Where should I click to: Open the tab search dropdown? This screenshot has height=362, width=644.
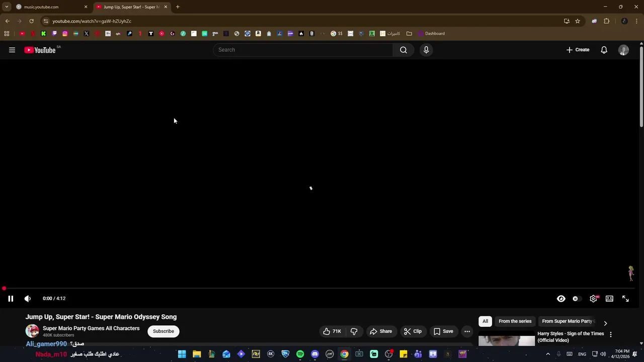7,7
